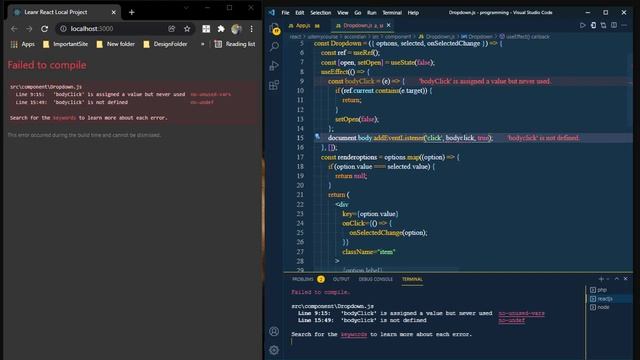Screen dimensions: 640x360
Task: Open the Terminal menu in VS Code
Action: tap(392, 13)
